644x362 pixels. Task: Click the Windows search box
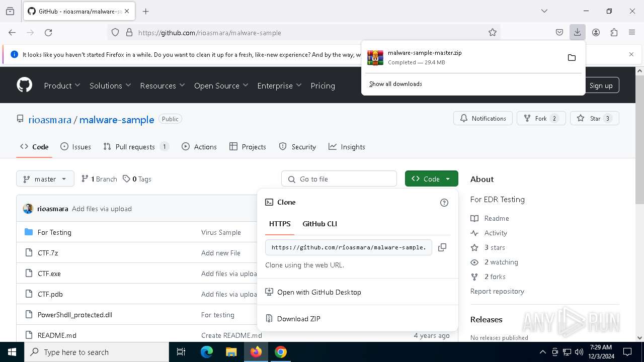tap(97, 352)
